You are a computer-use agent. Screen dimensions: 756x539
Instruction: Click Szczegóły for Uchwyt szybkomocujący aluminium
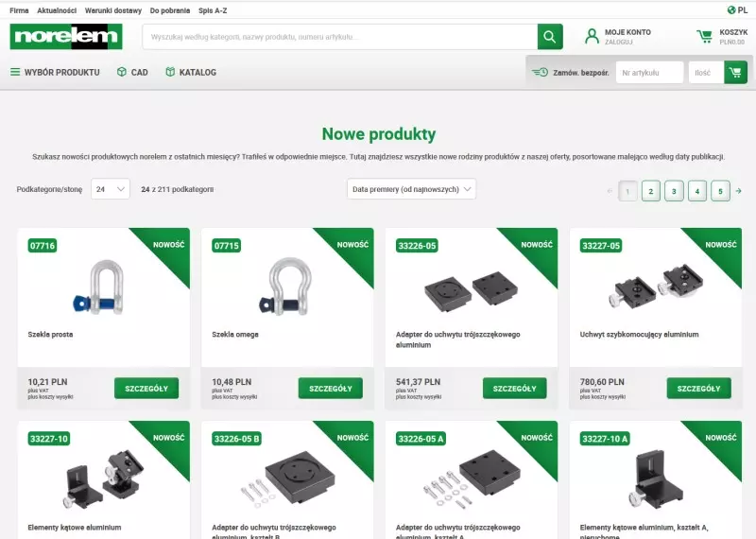coord(697,389)
